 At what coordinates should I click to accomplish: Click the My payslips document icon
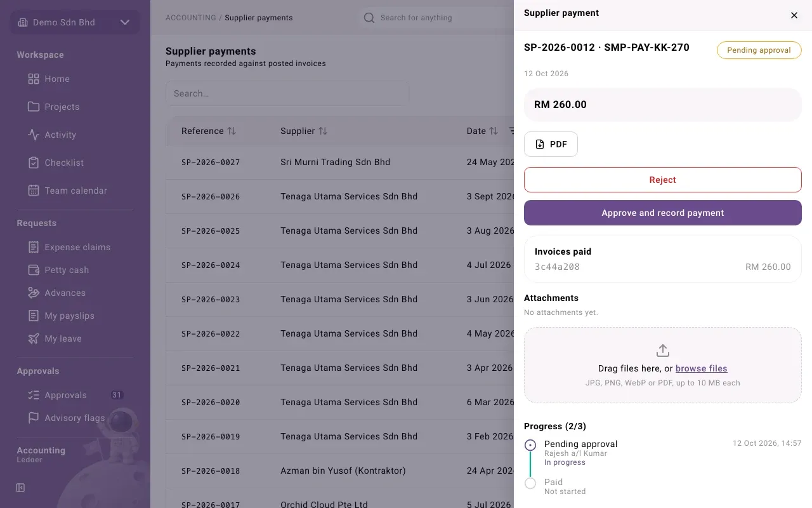tap(34, 316)
